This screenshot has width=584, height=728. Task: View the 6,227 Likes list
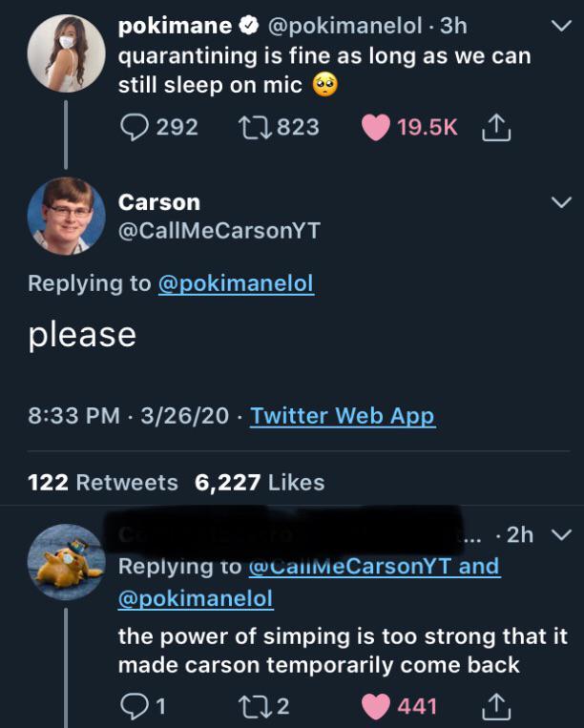coord(259,483)
